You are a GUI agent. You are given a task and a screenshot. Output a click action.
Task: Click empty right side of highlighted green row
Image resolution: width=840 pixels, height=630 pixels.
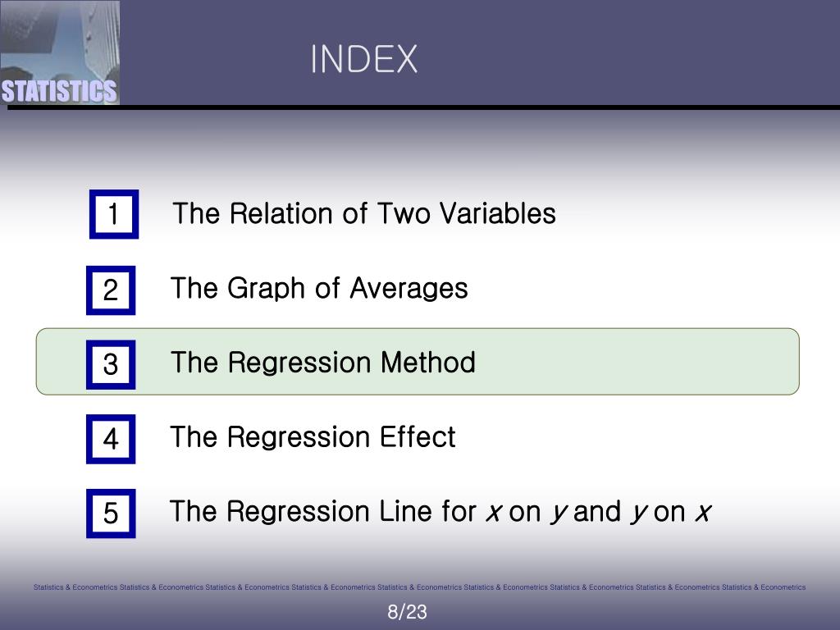[656, 362]
